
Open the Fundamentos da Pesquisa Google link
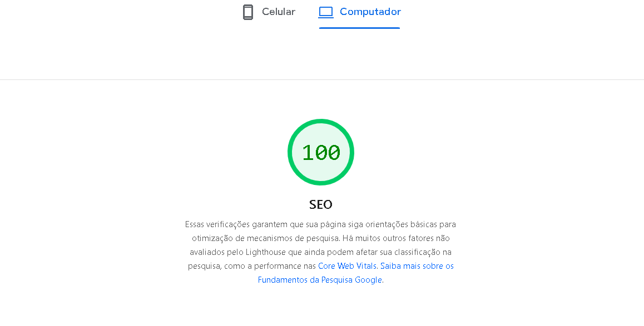[320, 279]
